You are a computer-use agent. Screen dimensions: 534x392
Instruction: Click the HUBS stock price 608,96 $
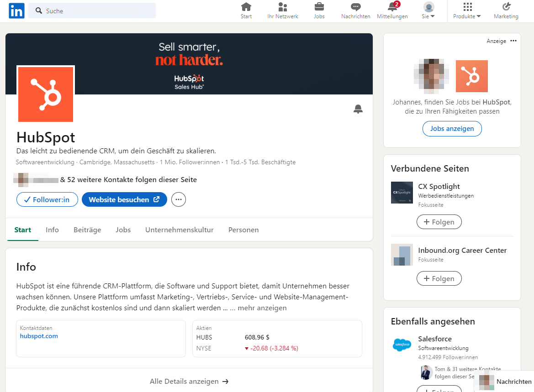point(257,338)
